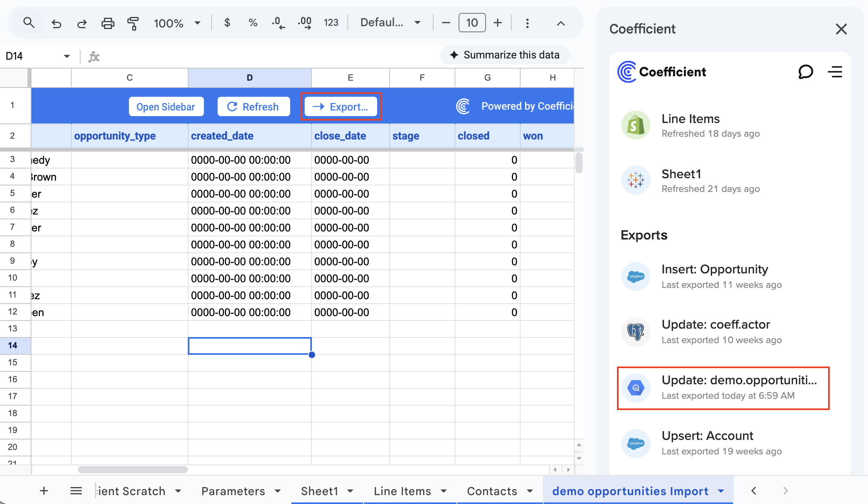The image size is (868, 504).
Task: Expand the cell name box dropdown arrow
Action: pos(67,56)
